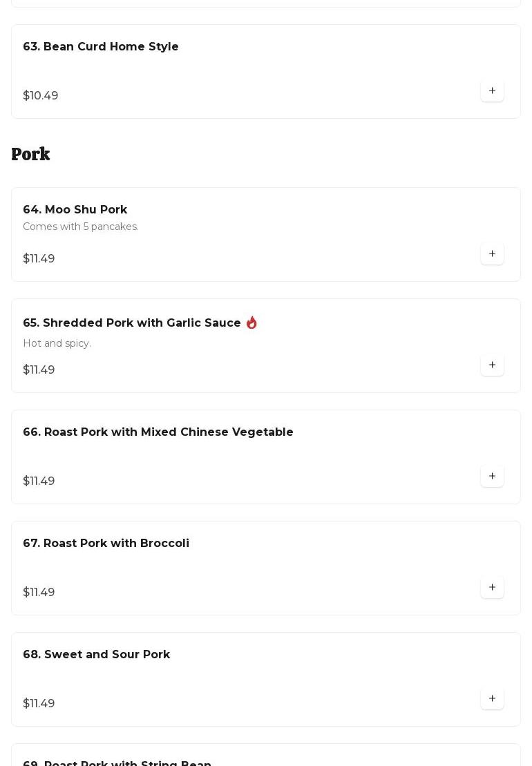Open 69. Roast Pork with String Bean
The height and width of the screenshot is (766, 532).
click(117, 763)
